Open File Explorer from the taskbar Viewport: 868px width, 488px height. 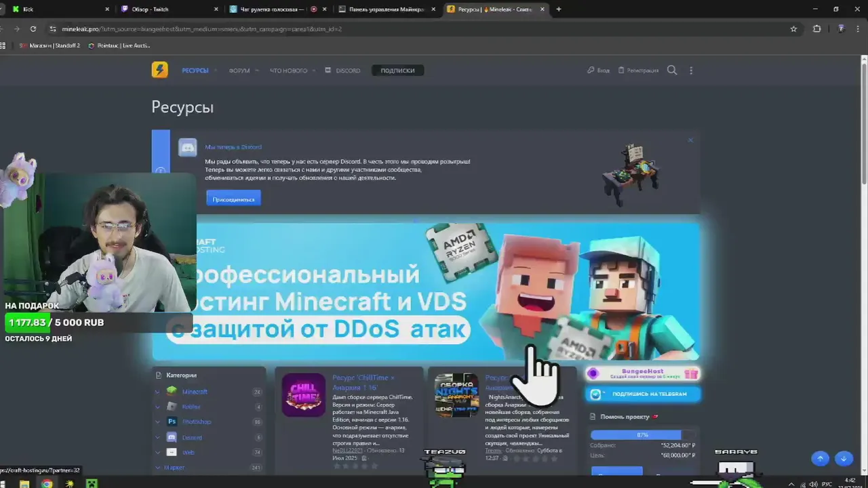[24, 484]
